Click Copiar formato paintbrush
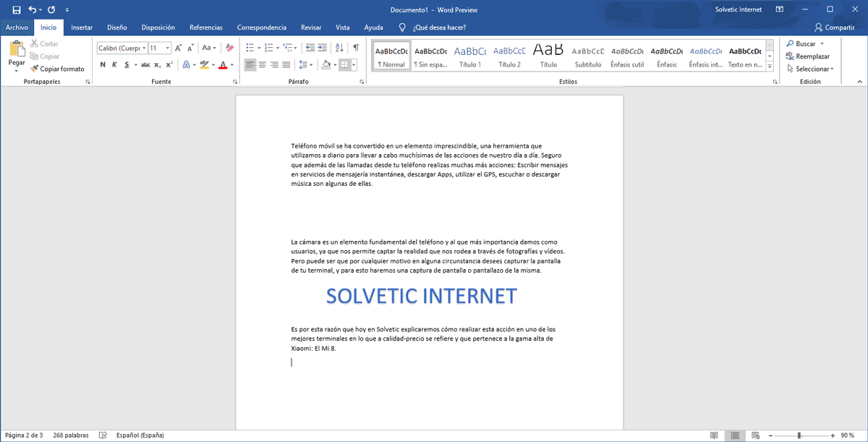 [57, 69]
